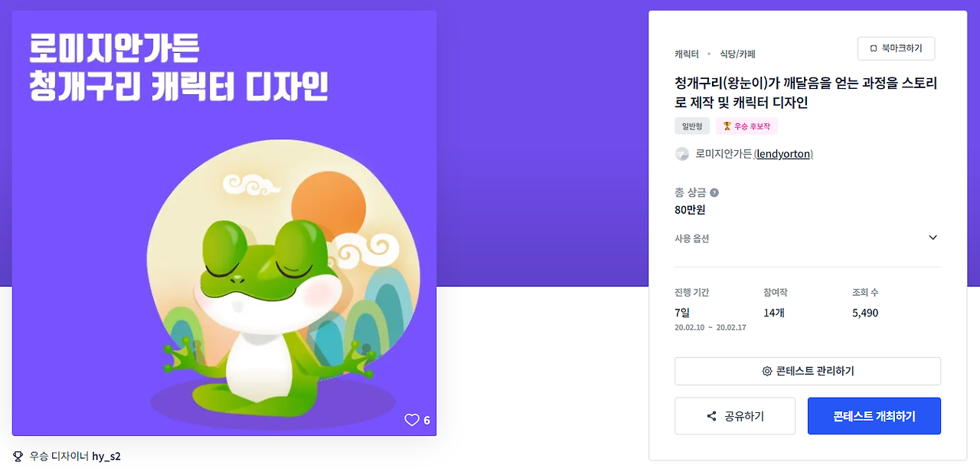Image resolution: width=980 pixels, height=472 pixels.
Task: Click the 공유하기 share button
Action: (x=735, y=416)
